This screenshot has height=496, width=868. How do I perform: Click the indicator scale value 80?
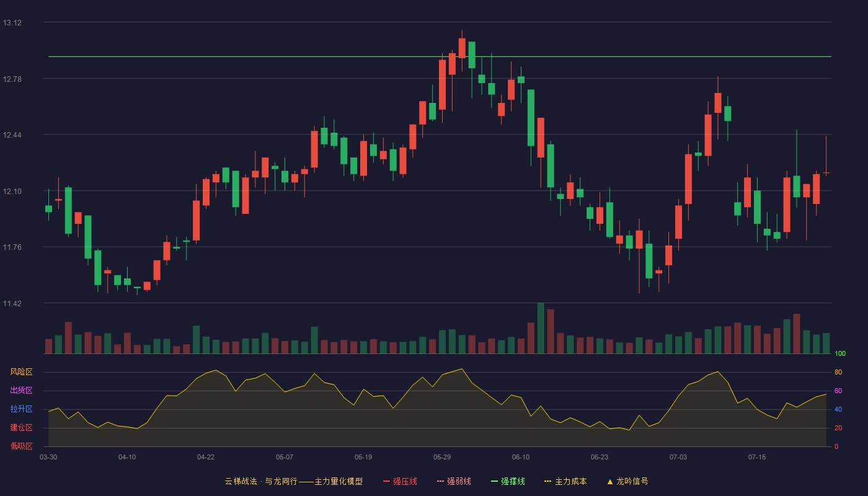pyautogui.click(x=838, y=372)
